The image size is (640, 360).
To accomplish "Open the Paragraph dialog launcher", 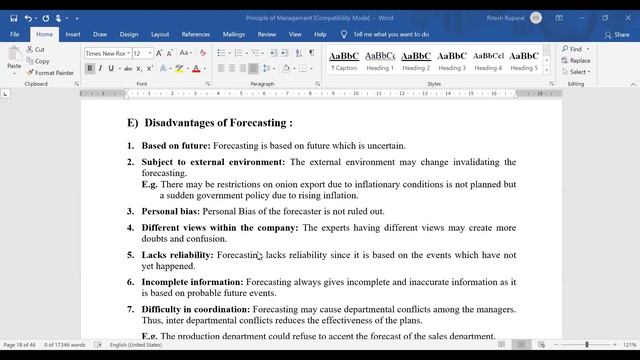I will point(318,84).
